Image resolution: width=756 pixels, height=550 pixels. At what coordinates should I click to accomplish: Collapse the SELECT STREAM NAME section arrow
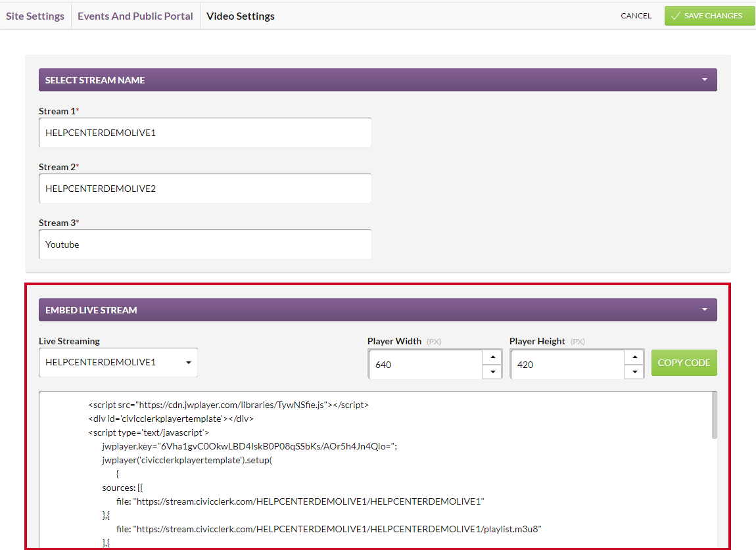pyautogui.click(x=705, y=80)
